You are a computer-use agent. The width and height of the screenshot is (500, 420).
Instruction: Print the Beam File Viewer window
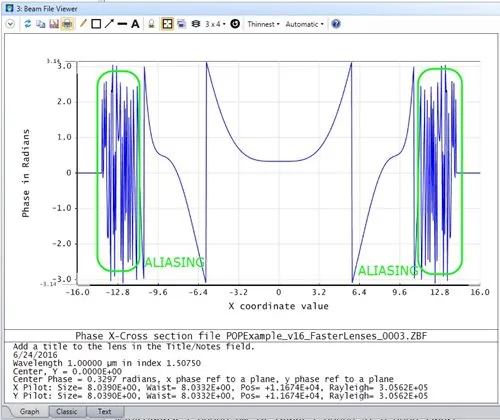[67, 24]
